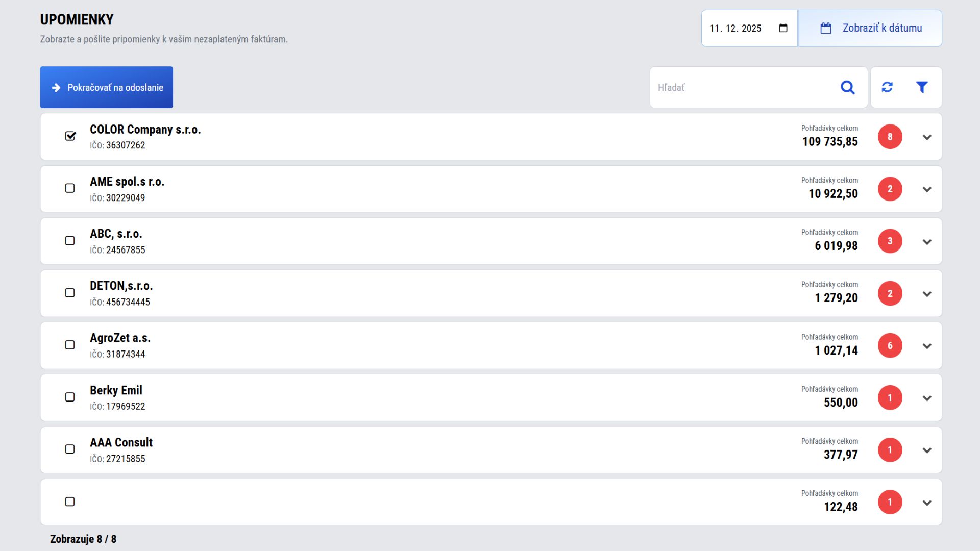Click Pokračovať na odoslanie button
This screenshot has width=980, height=551.
tap(107, 87)
